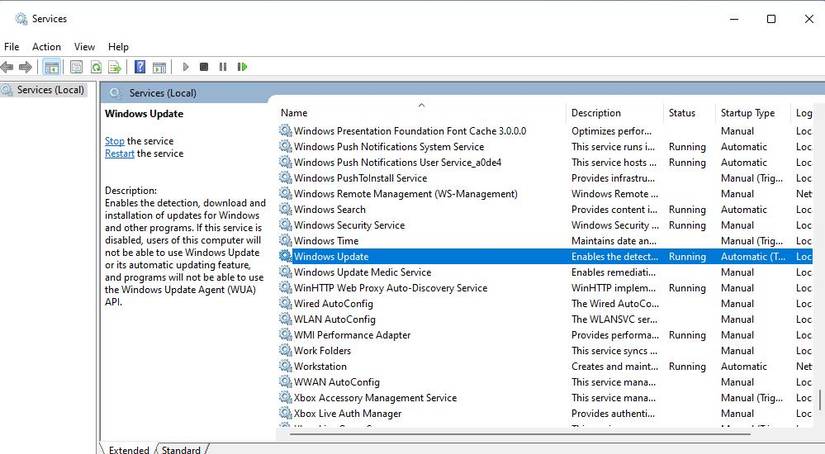
Task: Click the gear icon beside Windows Search
Action: [285, 209]
